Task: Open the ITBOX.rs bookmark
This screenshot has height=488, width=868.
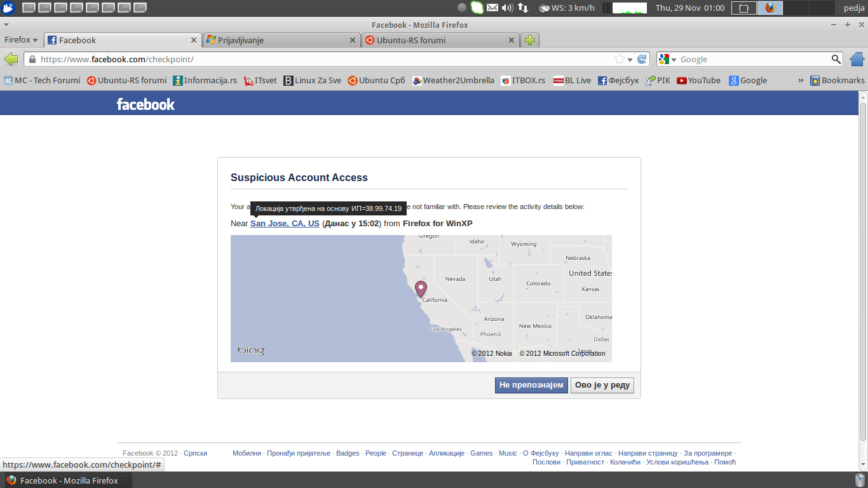Action: (x=523, y=81)
